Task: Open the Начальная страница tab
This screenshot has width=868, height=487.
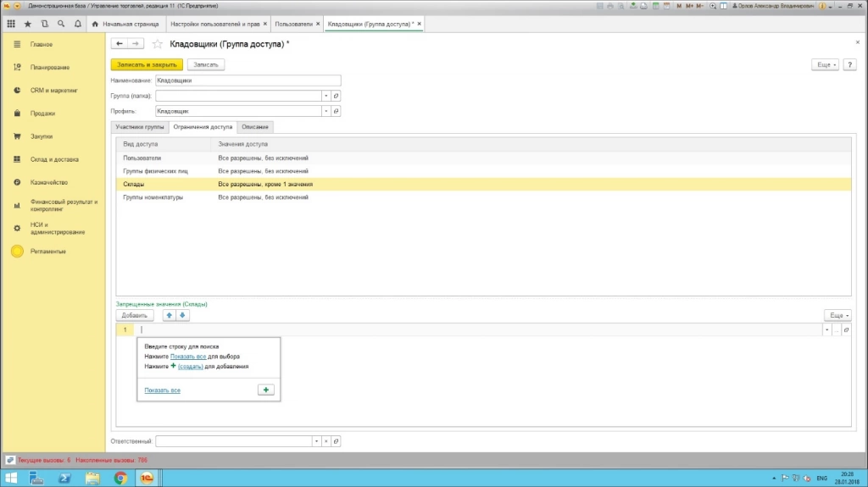Action: pyautogui.click(x=125, y=24)
